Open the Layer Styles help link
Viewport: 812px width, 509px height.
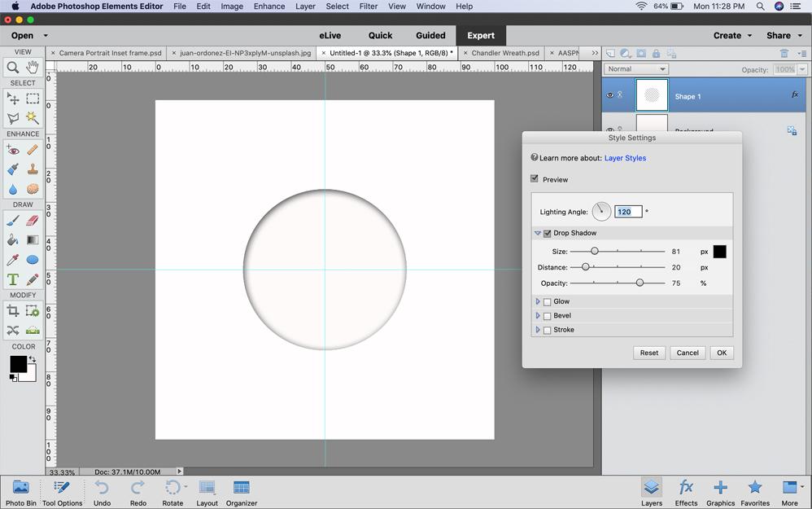point(625,158)
